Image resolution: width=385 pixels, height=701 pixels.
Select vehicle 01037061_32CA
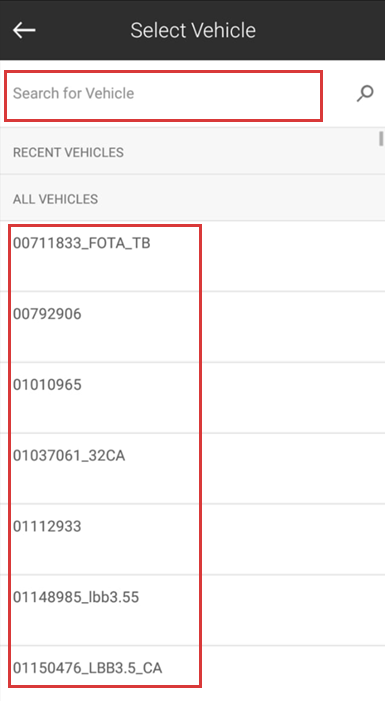(x=192, y=468)
